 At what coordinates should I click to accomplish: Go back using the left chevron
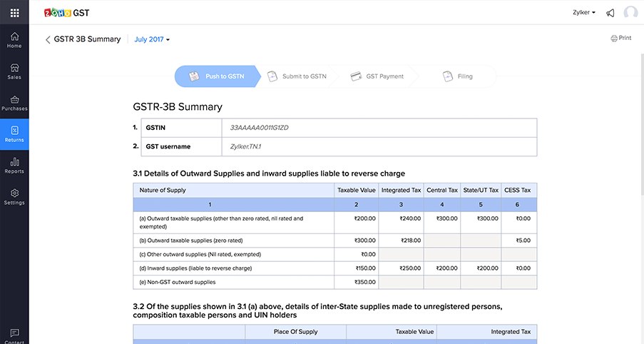(48, 40)
